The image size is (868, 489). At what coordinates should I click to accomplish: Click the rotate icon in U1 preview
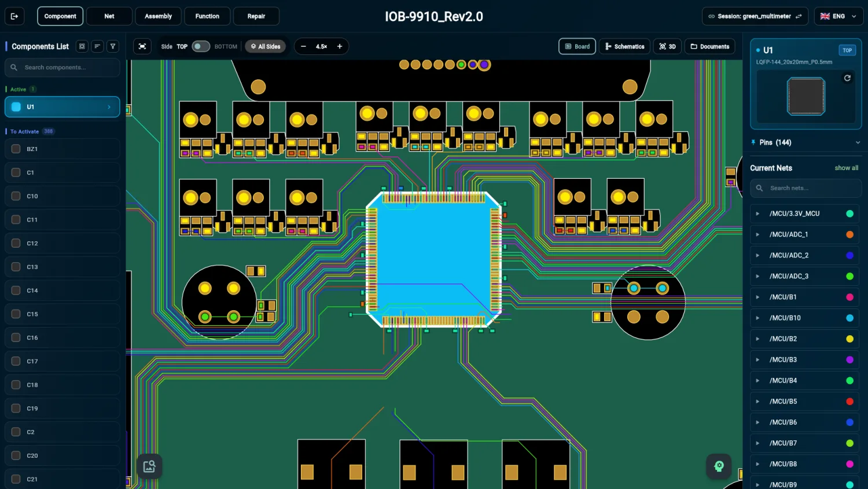(847, 78)
